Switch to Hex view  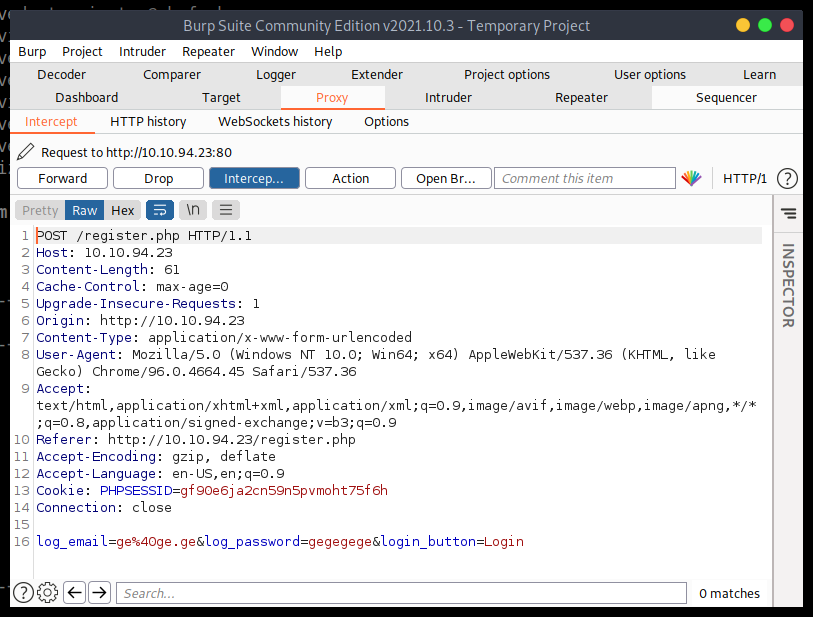(x=123, y=210)
